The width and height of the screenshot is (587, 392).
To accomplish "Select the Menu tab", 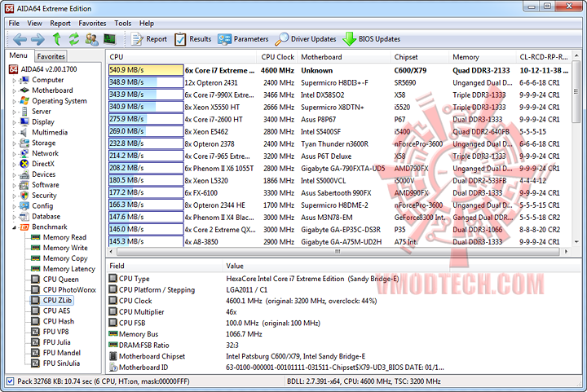I will pyautogui.click(x=19, y=55).
